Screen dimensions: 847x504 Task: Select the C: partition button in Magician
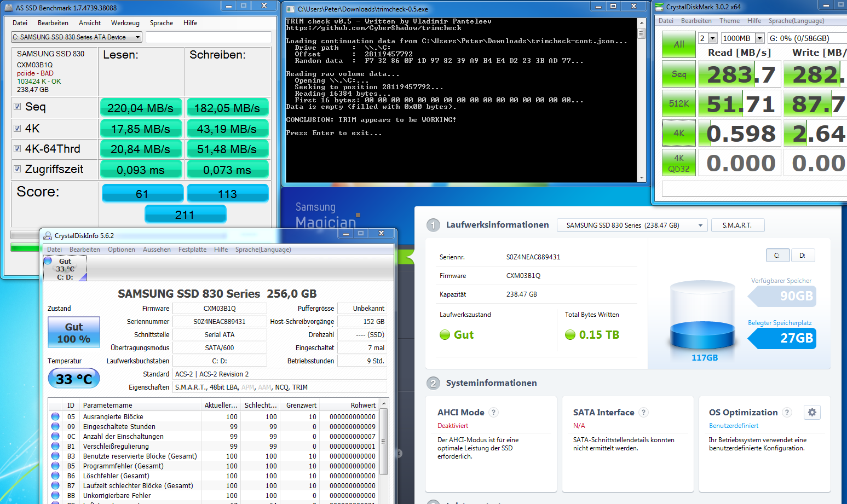777,256
